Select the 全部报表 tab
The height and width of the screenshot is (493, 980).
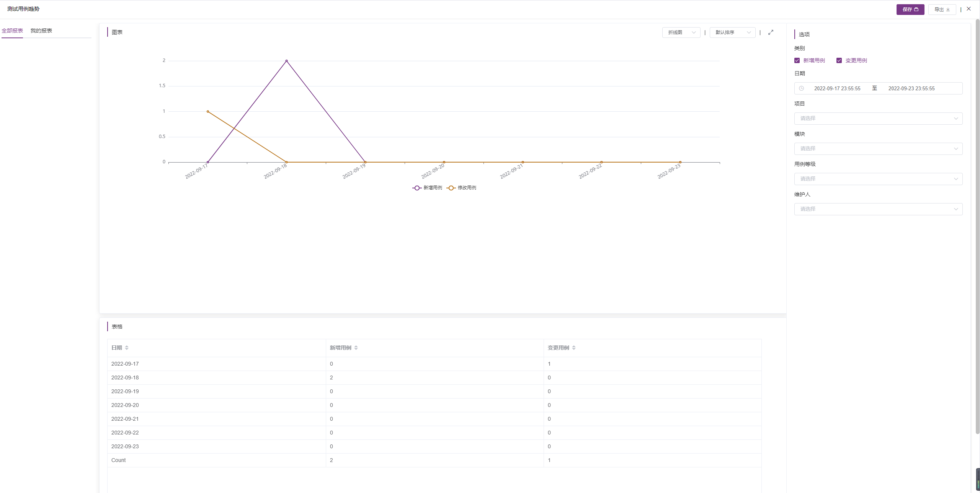point(12,31)
